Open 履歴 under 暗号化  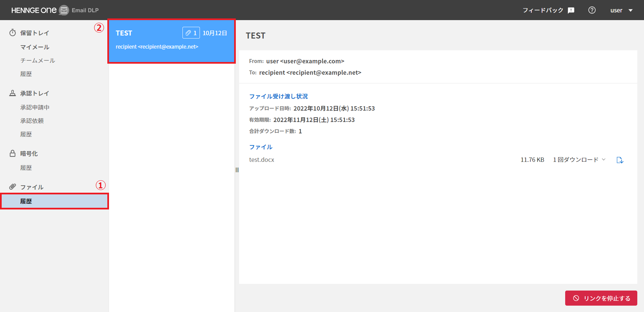[x=26, y=168]
